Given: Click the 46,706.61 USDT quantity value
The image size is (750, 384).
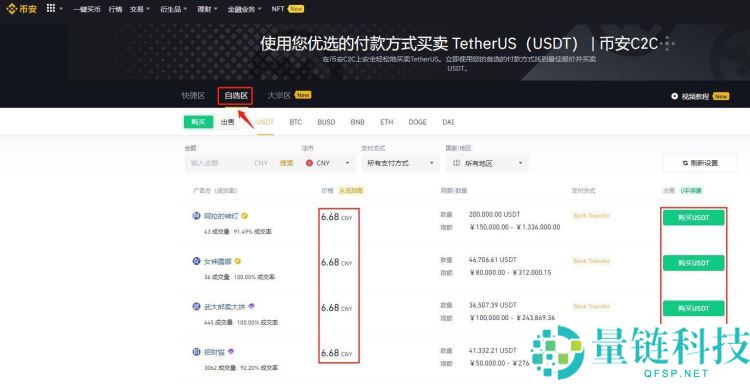Looking at the screenshot, I should [x=492, y=260].
